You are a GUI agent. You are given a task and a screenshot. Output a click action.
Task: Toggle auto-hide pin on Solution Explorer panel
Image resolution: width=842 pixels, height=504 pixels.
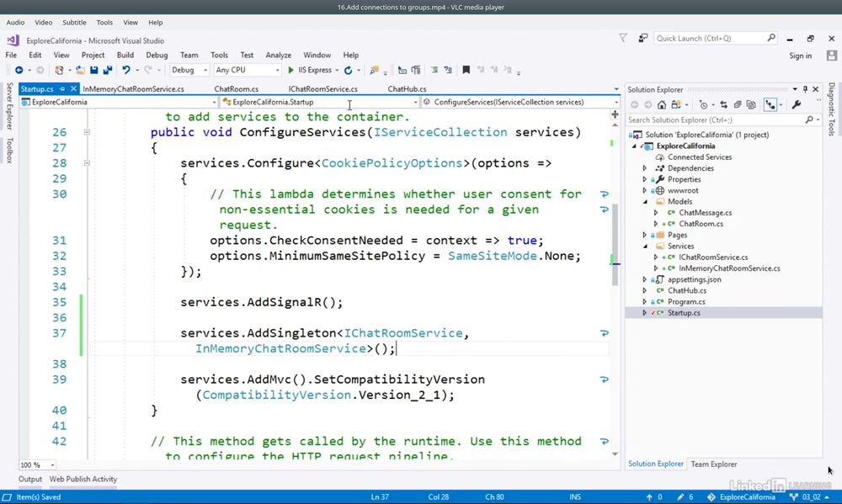[805, 89]
